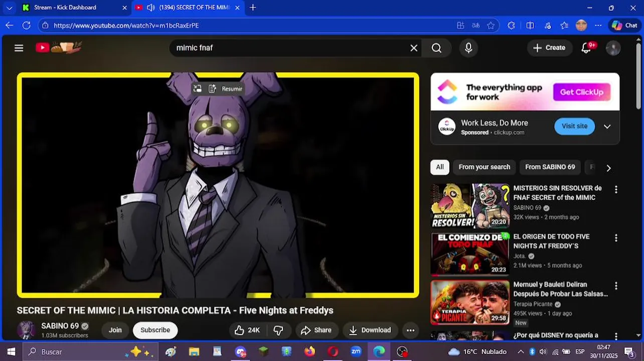The image size is (644, 361).
Task: Open options for MISTERIOS SIN RESOLVER video
Action: point(616,190)
